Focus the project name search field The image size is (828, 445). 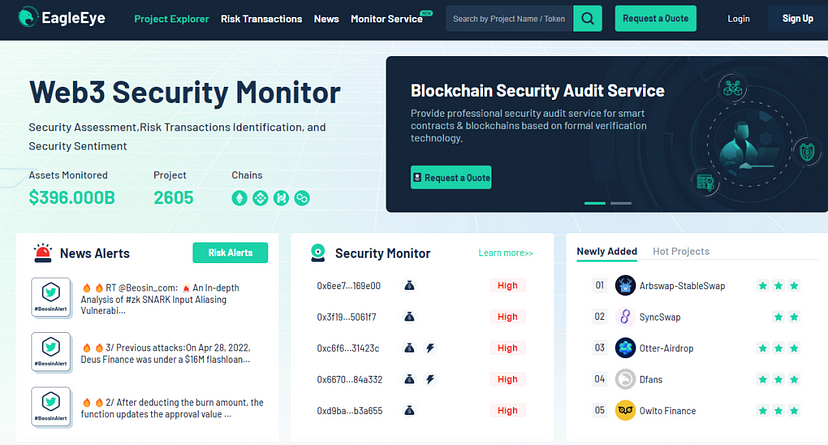click(510, 18)
